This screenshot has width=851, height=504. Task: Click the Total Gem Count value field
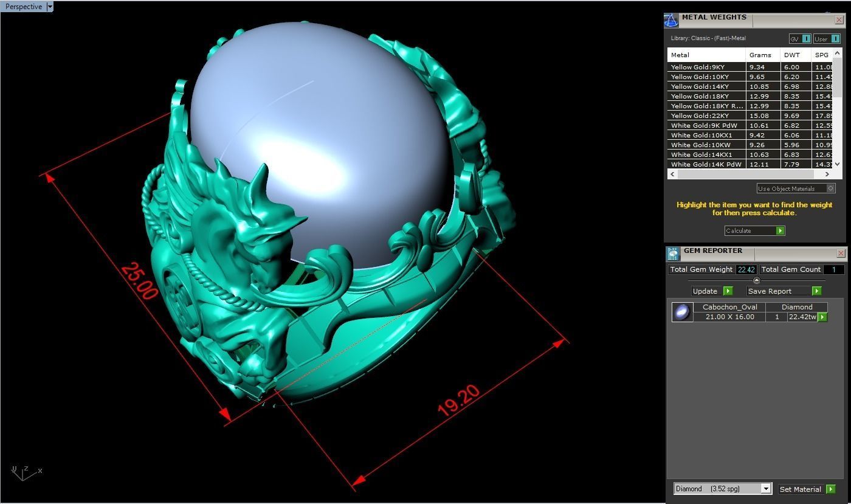[833, 269]
